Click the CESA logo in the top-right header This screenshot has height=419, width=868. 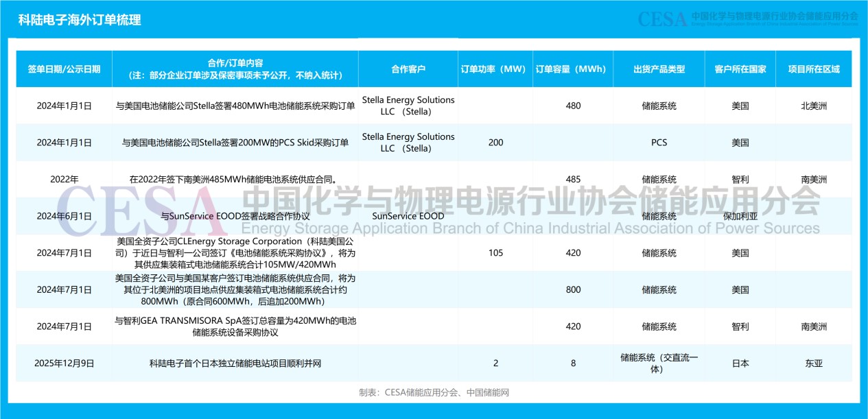coord(662,19)
